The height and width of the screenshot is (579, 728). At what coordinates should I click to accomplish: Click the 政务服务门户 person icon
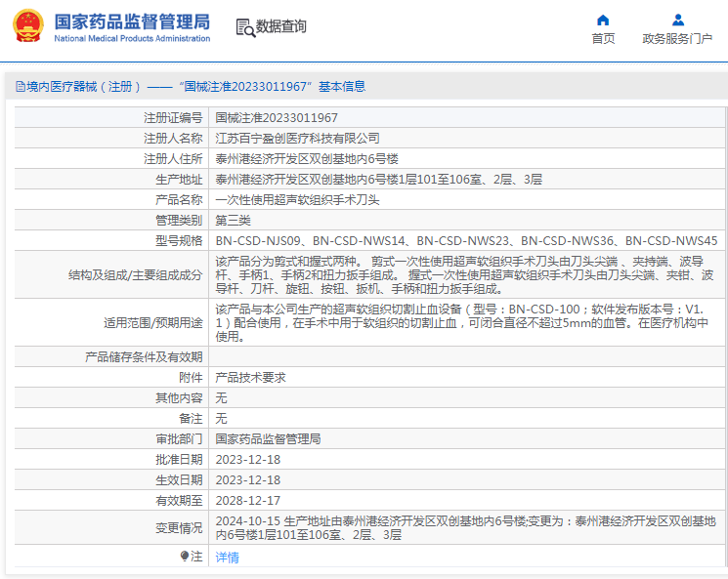coord(678,20)
